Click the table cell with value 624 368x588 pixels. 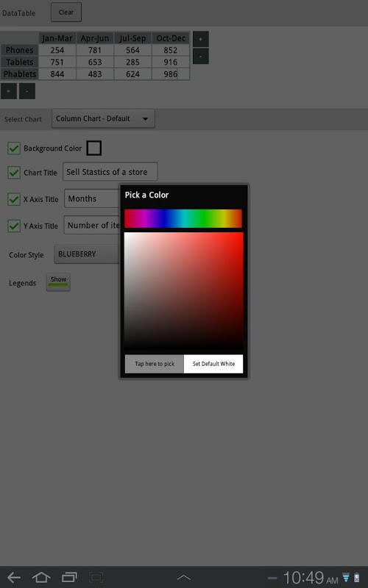point(132,74)
